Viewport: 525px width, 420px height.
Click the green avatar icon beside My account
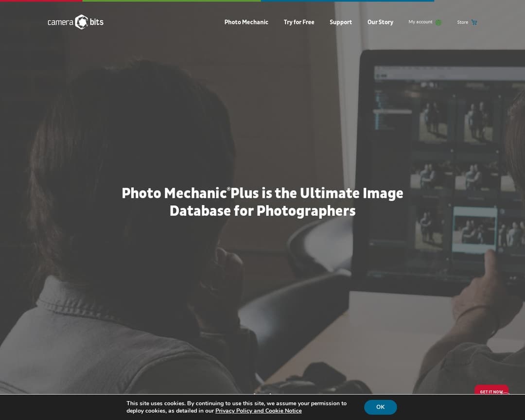click(438, 22)
